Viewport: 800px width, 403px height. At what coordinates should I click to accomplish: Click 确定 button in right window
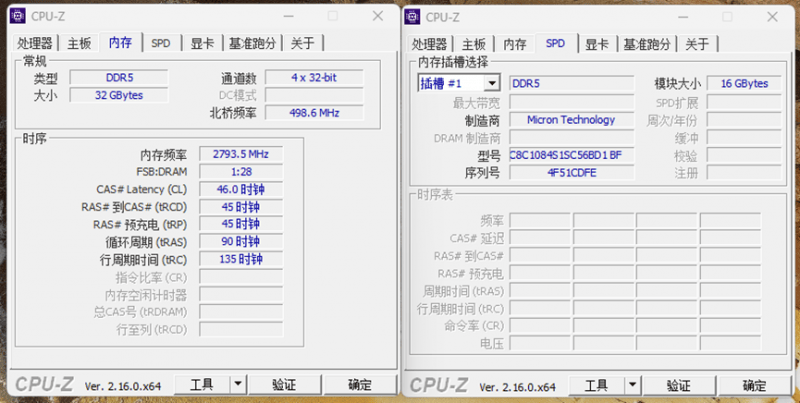click(754, 385)
